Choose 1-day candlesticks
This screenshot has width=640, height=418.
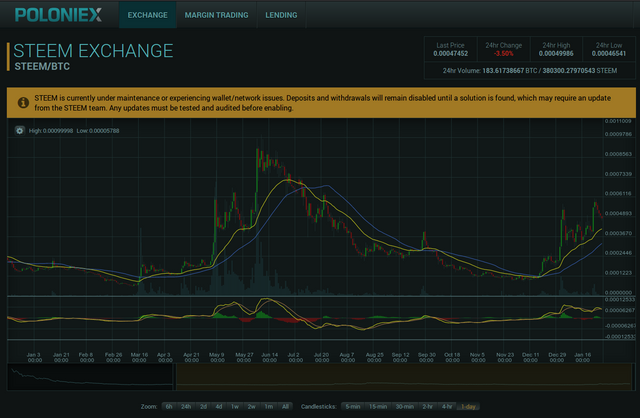(469, 407)
